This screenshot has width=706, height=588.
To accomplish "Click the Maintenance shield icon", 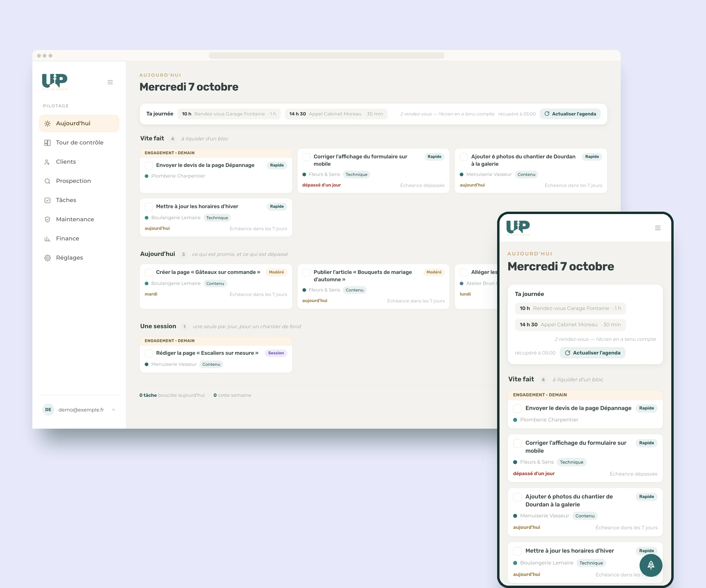I will pyautogui.click(x=47, y=219).
